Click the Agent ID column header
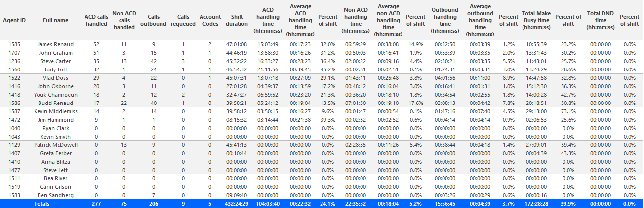The height and width of the screenshot is (208, 644). [x=14, y=20]
